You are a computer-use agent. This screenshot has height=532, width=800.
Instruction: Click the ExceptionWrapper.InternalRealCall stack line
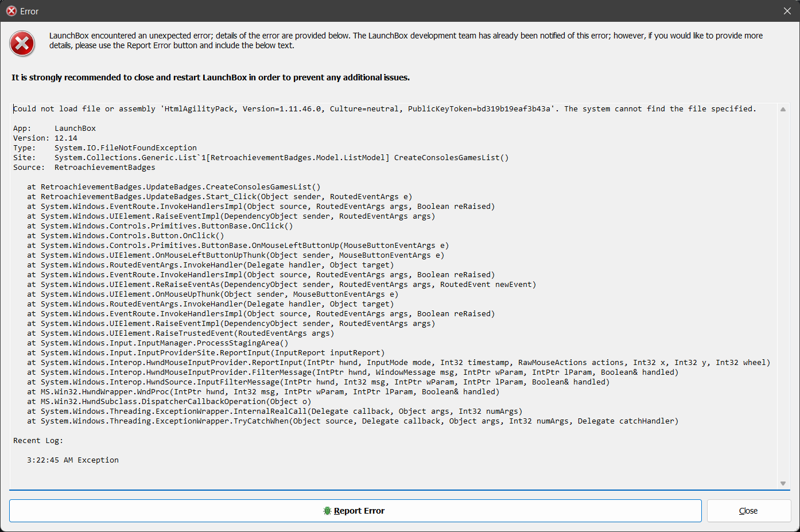pos(275,411)
